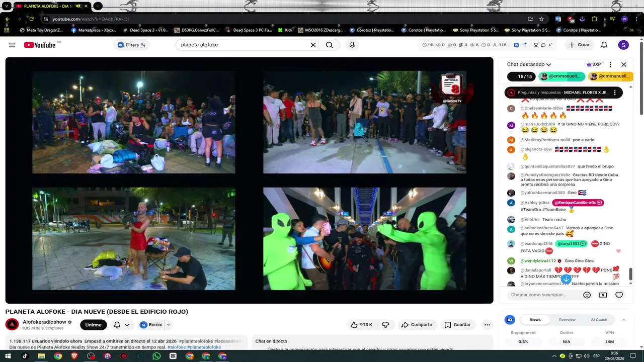Image resolution: width=644 pixels, height=362 pixels.
Task: Open the YouTube hamburger guide menu
Action: click(12, 45)
